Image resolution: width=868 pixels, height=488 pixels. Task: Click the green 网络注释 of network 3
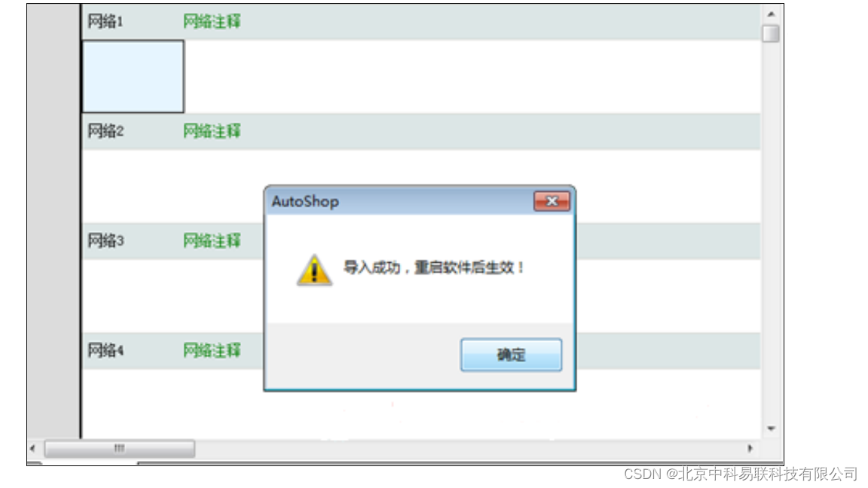(212, 241)
